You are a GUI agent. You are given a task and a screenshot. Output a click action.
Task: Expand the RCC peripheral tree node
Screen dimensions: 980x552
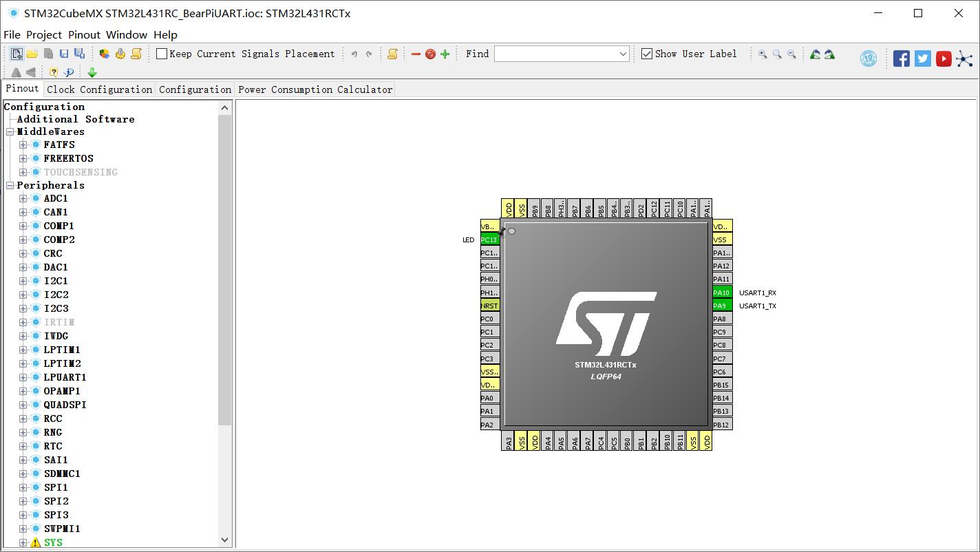coord(23,418)
